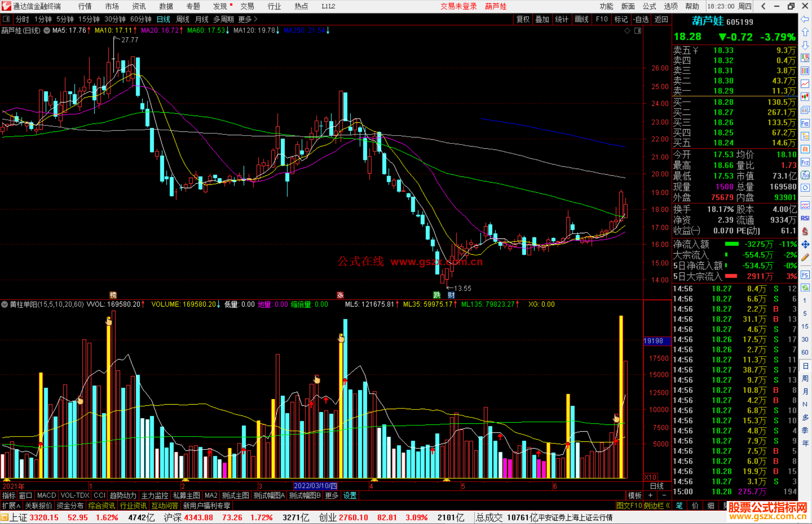Image resolution: width=812 pixels, height=524 pixels.
Task: Click the red S dollar icon in sidebar
Action: pos(805,231)
